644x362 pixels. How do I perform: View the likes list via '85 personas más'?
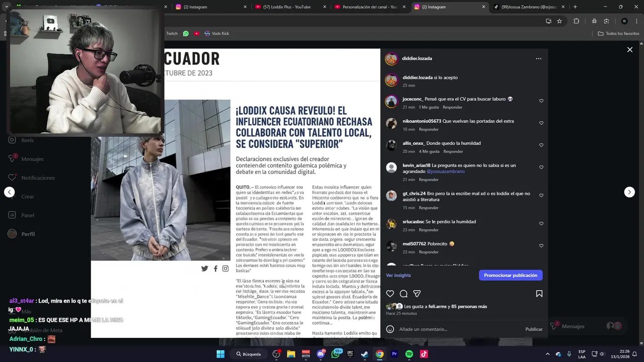tap(469, 306)
